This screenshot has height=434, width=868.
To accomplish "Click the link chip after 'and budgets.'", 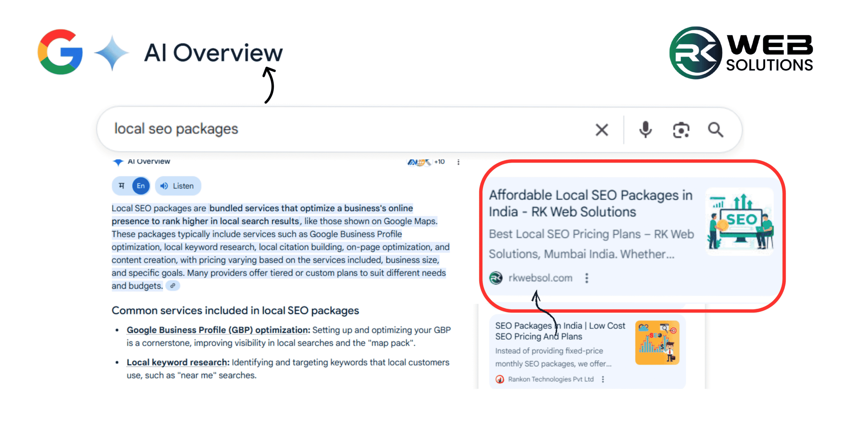I will [x=173, y=286].
